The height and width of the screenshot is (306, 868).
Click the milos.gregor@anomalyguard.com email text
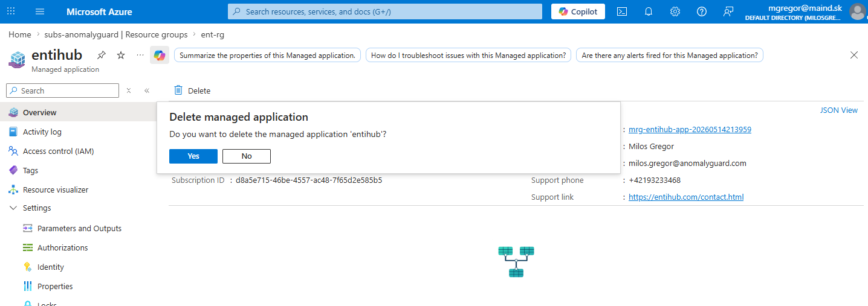click(687, 163)
